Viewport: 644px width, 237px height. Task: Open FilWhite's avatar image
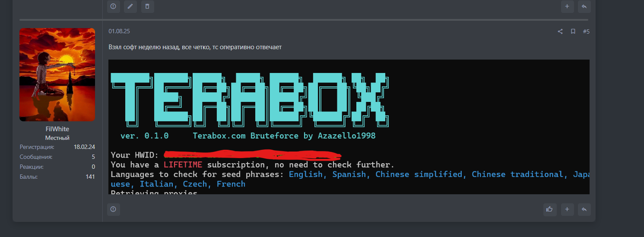pos(57,75)
